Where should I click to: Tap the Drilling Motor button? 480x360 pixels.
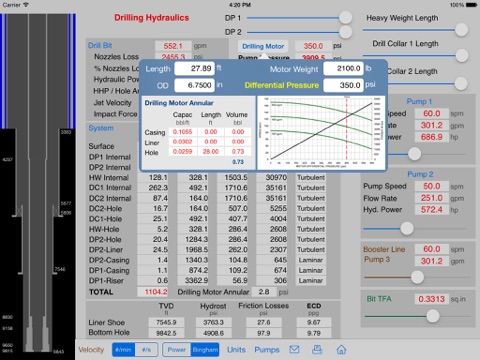(263, 46)
